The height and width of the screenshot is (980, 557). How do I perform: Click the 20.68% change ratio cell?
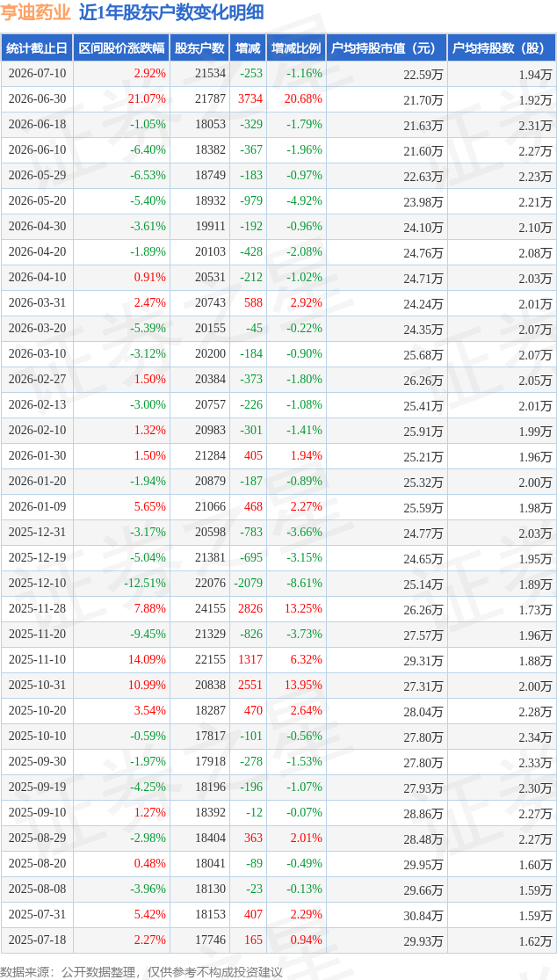(x=303, y=98)
